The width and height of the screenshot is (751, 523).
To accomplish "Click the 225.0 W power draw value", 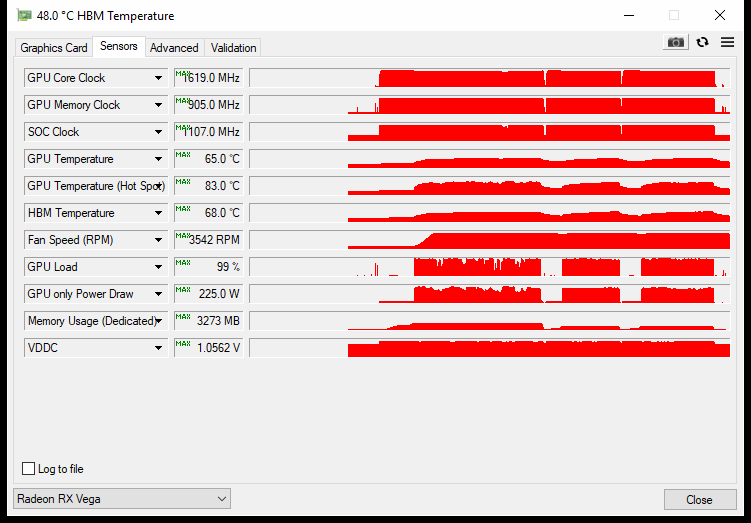I will coord(209,294).
